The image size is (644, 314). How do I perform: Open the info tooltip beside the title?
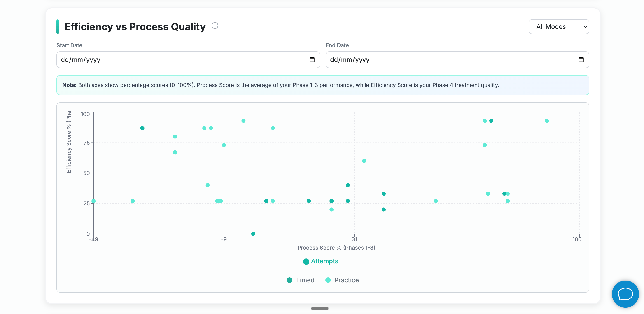215,26
